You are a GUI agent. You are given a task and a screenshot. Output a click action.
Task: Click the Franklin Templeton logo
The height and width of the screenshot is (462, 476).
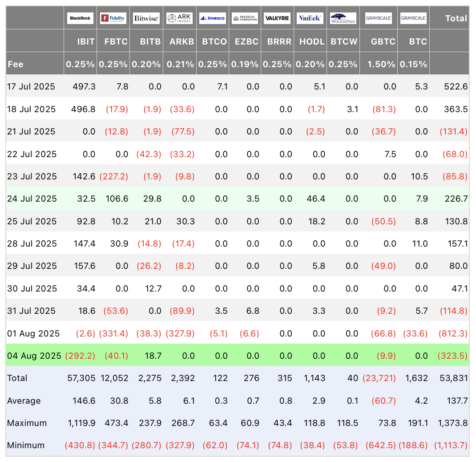245,18
